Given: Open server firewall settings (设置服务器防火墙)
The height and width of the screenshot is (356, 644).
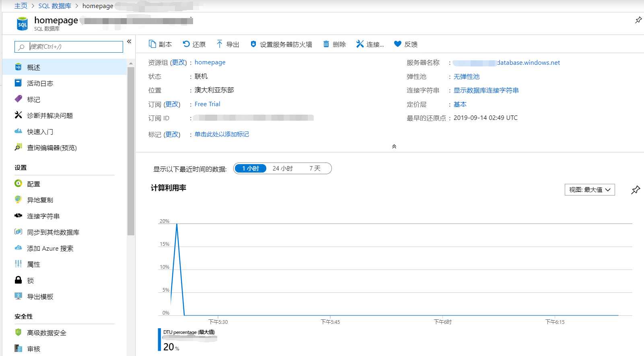Looking at the screenshot, I should [x=281, y=44].
